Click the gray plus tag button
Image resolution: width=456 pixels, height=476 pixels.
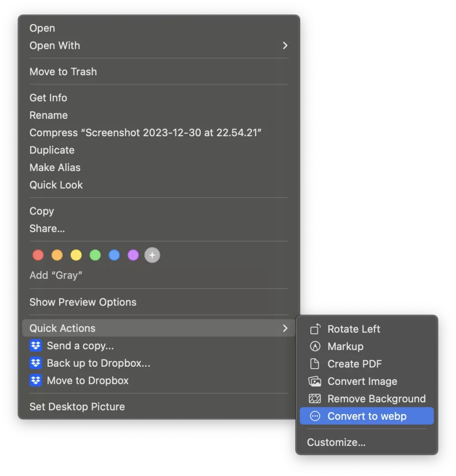pyautogui.click(x=152, y=255)
